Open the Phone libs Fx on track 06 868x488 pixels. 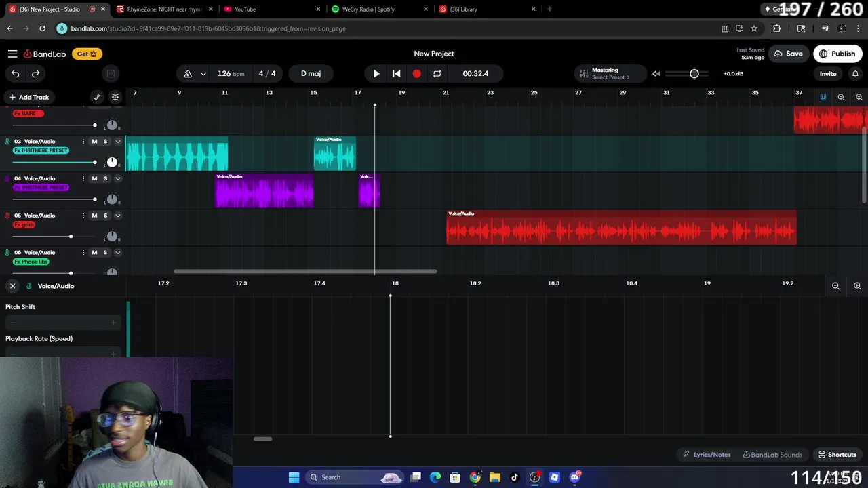31,262
